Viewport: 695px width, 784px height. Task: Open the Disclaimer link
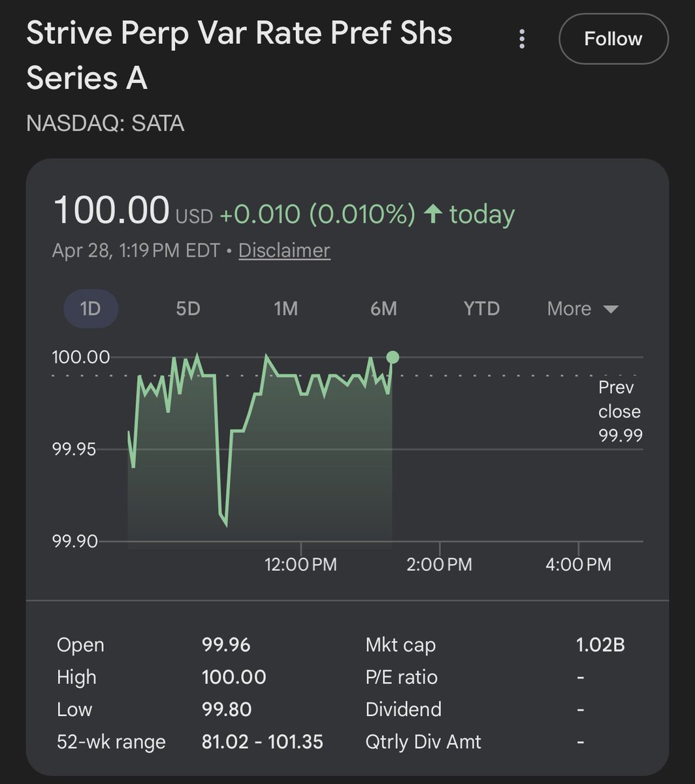284,250
